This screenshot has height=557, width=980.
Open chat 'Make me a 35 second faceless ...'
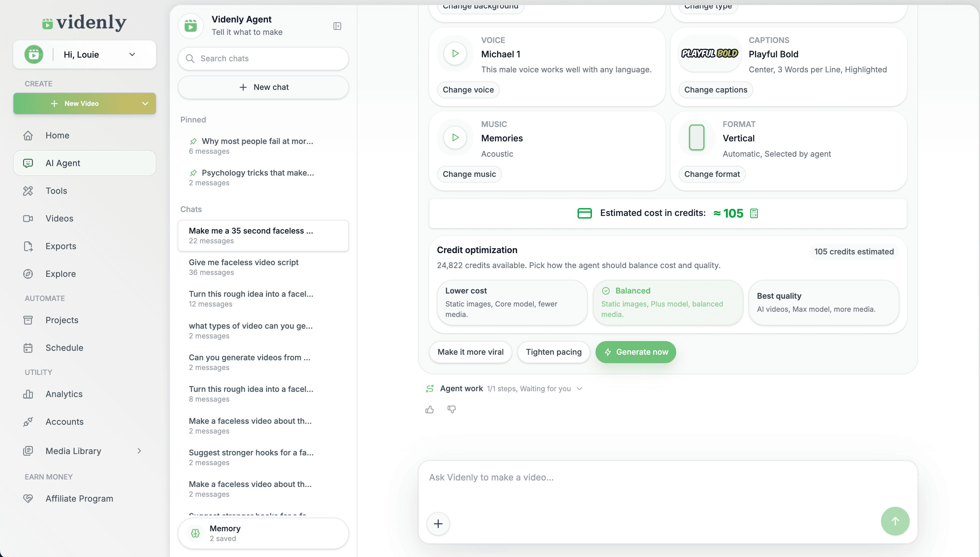pos(263,236)
